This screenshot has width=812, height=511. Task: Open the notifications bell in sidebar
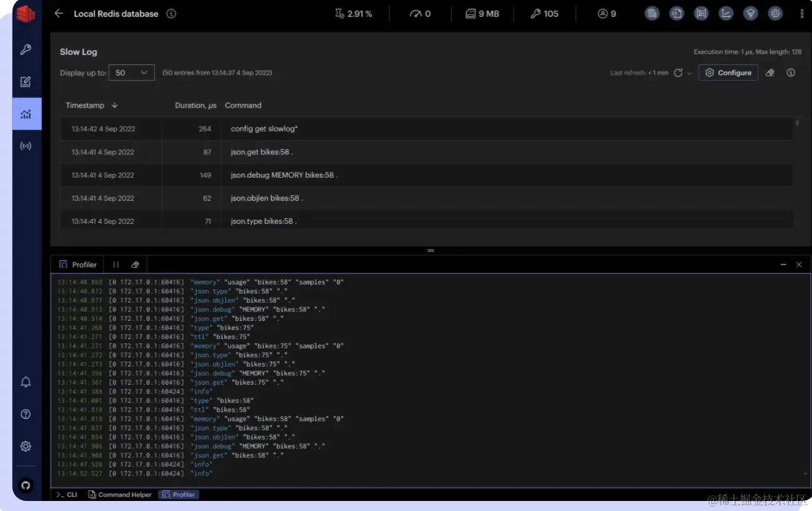[26, 382]
